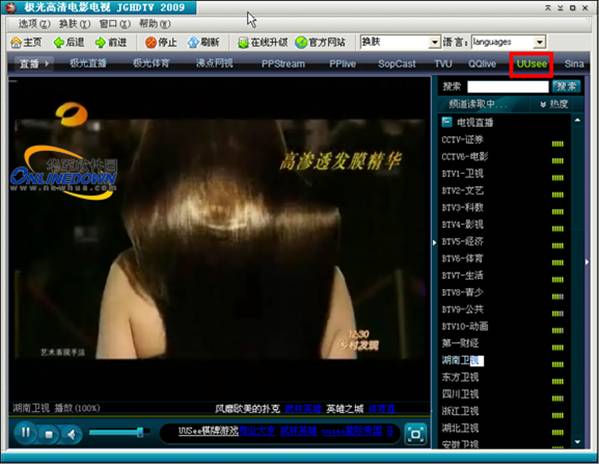Collapse the channel panel with left arrow
This screenshot has width=599, height=464.
coord(434,243)
